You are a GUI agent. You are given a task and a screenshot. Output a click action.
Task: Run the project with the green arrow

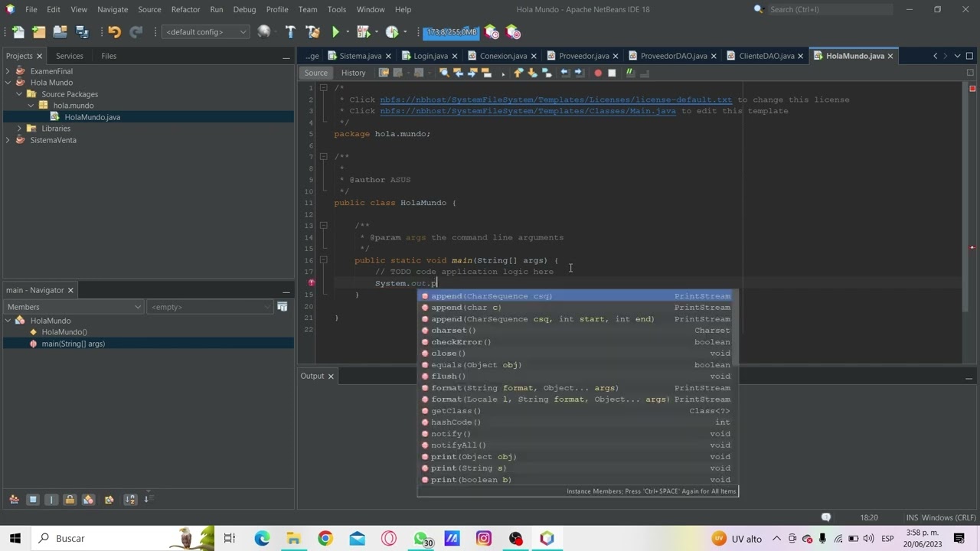pyautogui.click(x=335, y=32)
